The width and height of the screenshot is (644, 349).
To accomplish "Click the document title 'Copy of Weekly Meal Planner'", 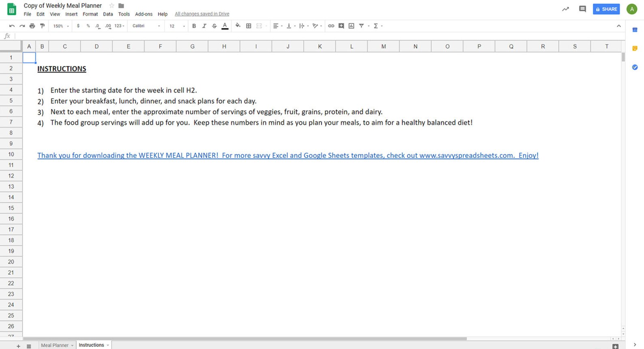I will pos(63,6).
